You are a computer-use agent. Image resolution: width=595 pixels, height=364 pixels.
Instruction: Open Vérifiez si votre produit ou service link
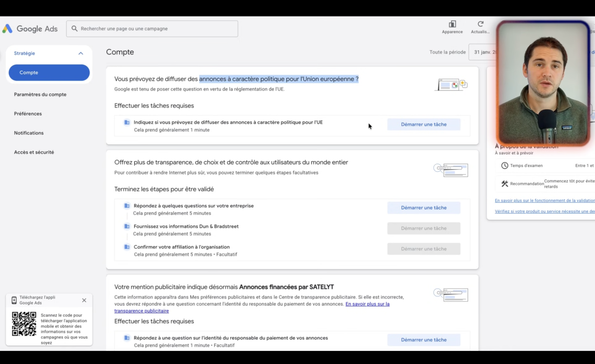point(545,211)
